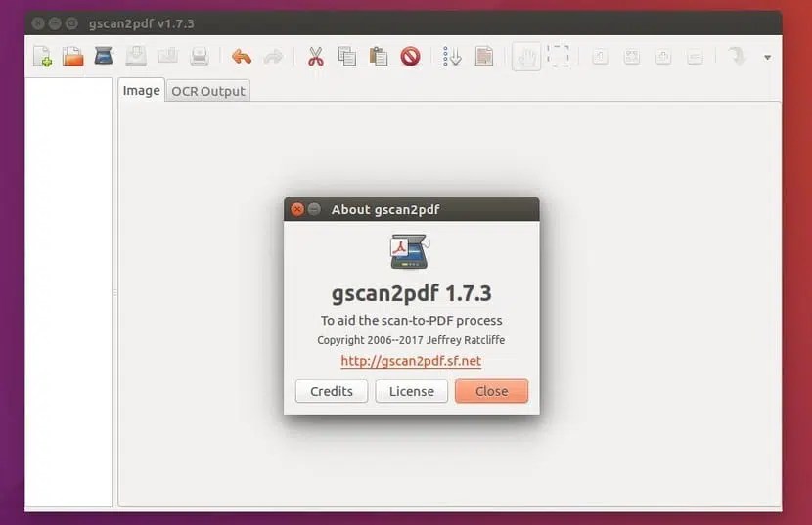812x525 pixels.
Task: Click the Renumber pages icon
Action: (452, 57)
